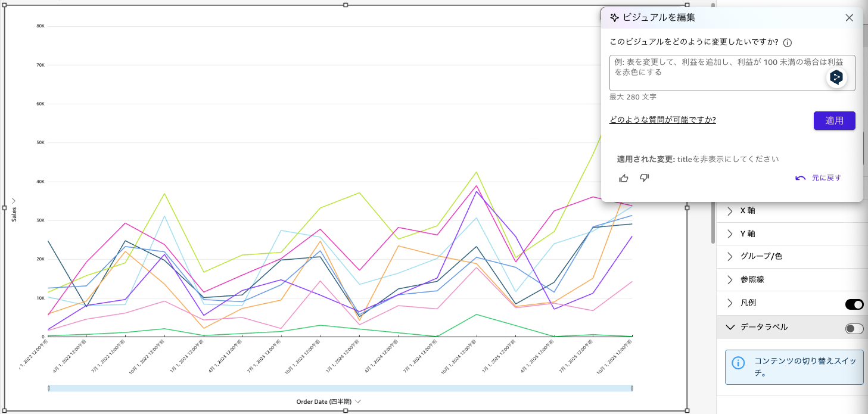Close the ビジュアルを編集 dialog
Viewport: 868px width, 414px height.
849,18
